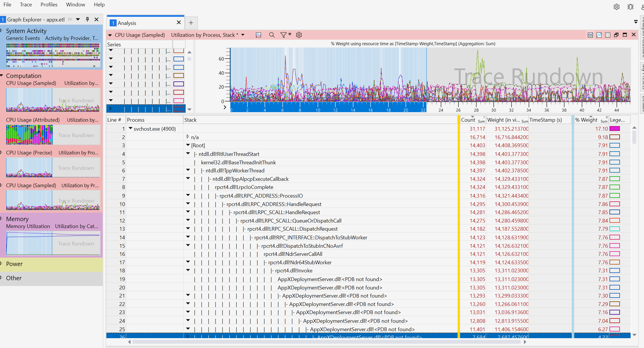Expand the Memory group
Image resolution: width=644 pixels, height=348 pixels.
(2, 218)
